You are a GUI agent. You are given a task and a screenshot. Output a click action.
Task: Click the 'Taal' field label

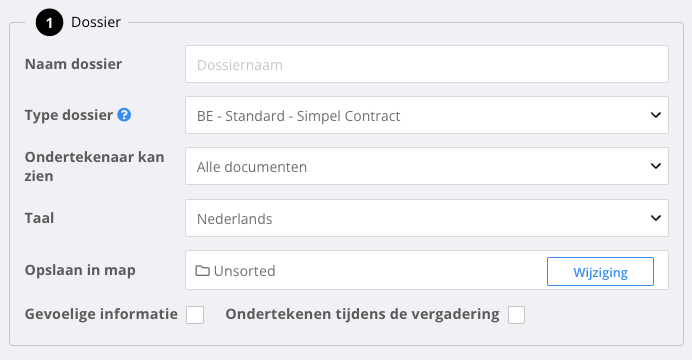(39, 218)
